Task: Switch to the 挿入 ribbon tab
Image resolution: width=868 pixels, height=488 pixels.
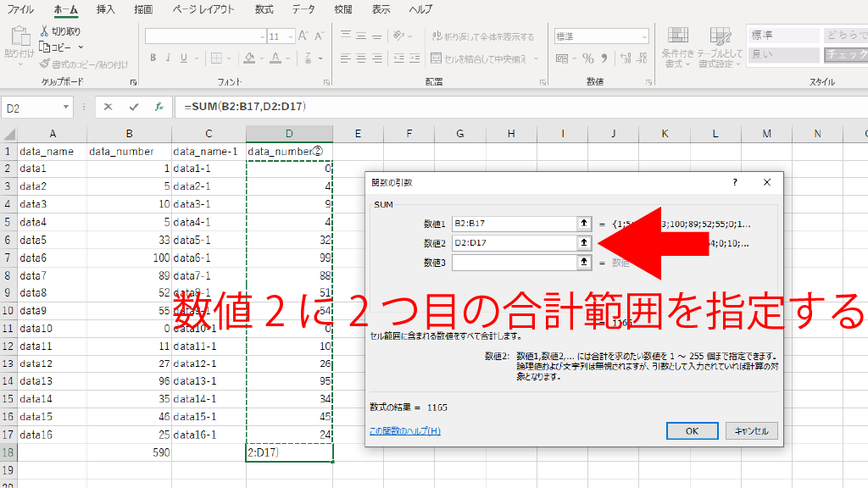Action: [x=106, y=9]
